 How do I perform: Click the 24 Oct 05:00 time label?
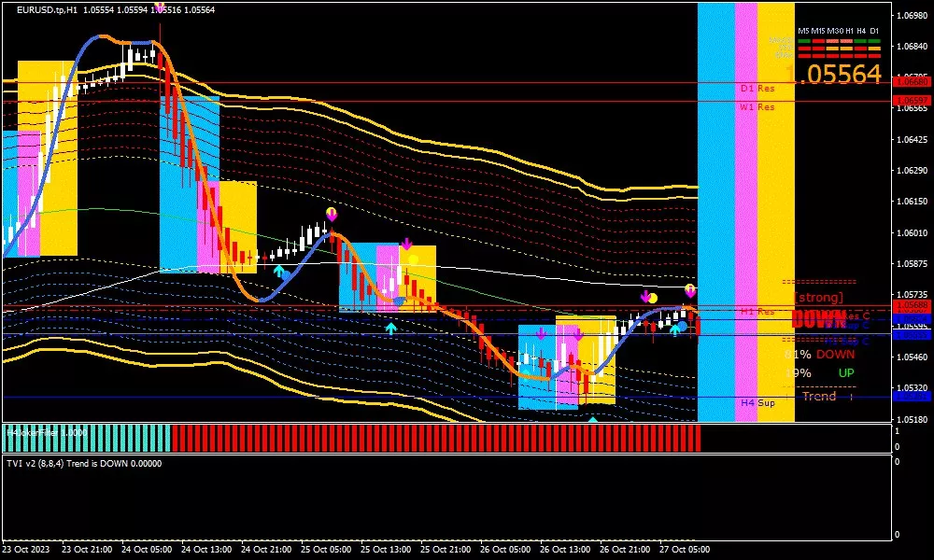(147, 550)
